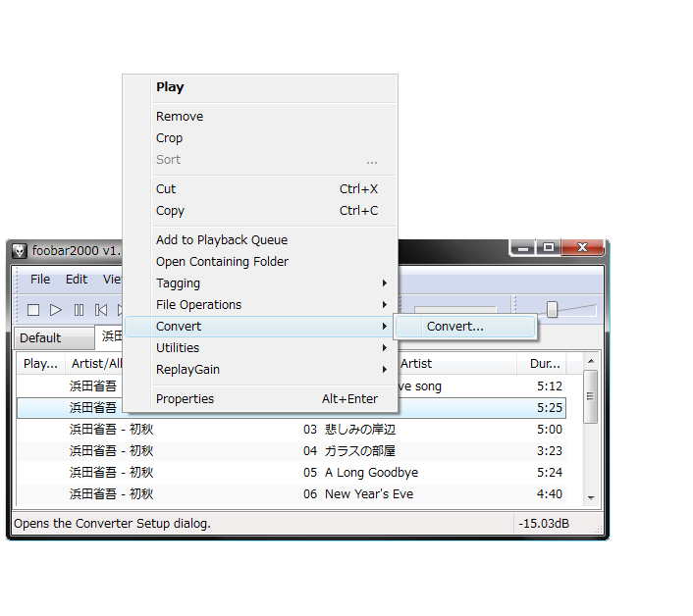Screen dimensions: 693x616
Task: Select track 06 New Year's Eve
Action: click(291, 494)
